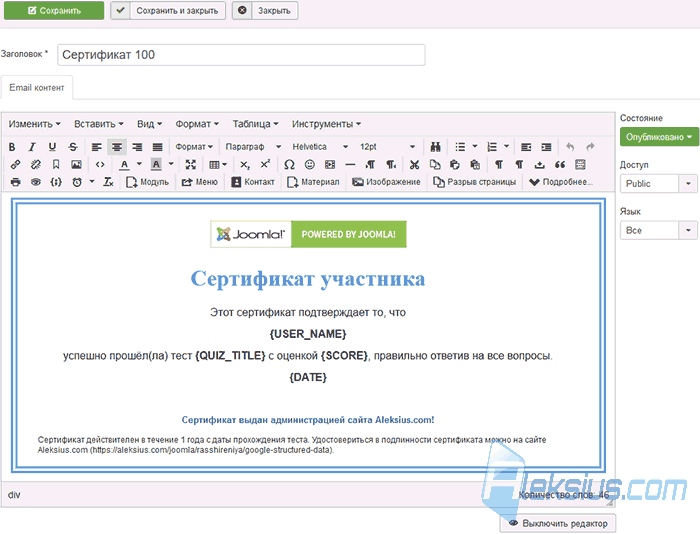
Task: Open the Параграф block format dropdown
Action: (x=253, y=147)
